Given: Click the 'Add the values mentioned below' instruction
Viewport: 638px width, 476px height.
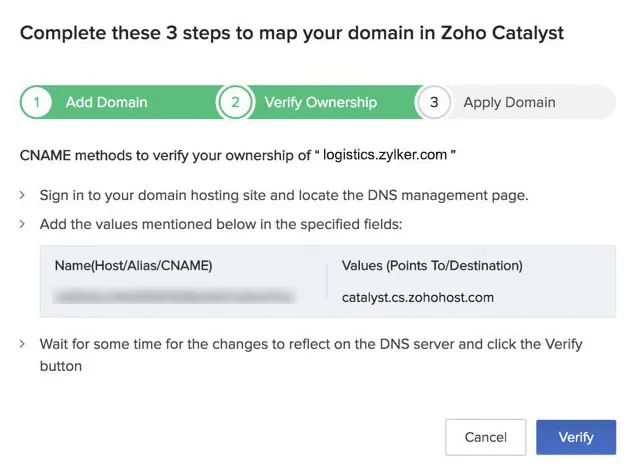Looking at the screenshot, I should click(221, 224).
